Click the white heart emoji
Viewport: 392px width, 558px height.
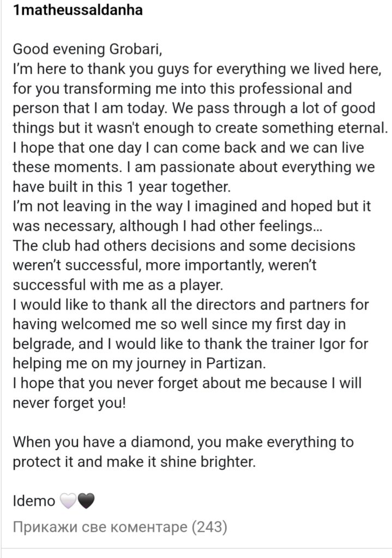[68, 501]
